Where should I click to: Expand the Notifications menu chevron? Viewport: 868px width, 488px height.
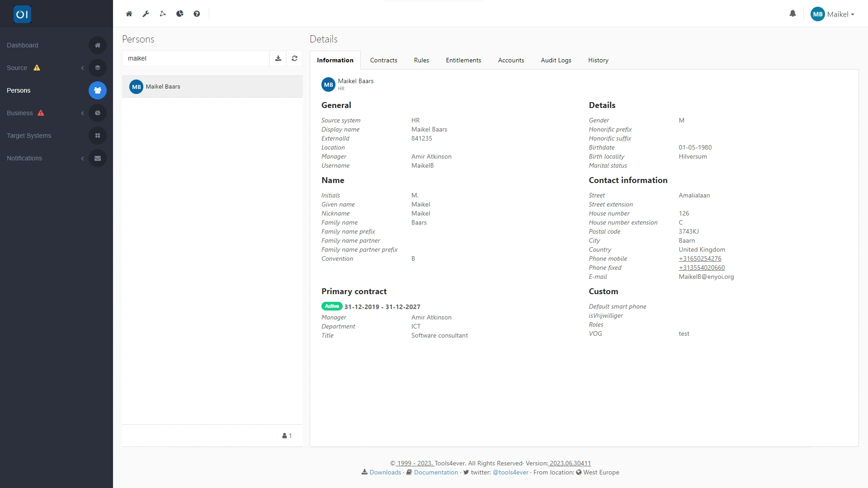[x=82, y=158]
